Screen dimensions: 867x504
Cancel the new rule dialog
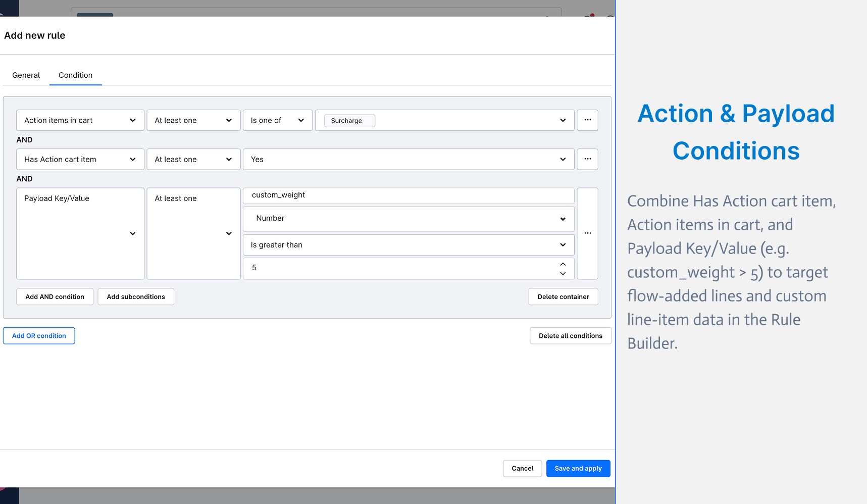[x=522, y=469]
